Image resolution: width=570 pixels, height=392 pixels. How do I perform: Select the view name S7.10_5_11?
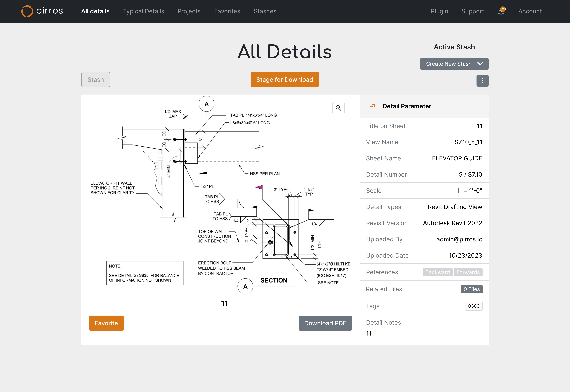pos(468,142)
